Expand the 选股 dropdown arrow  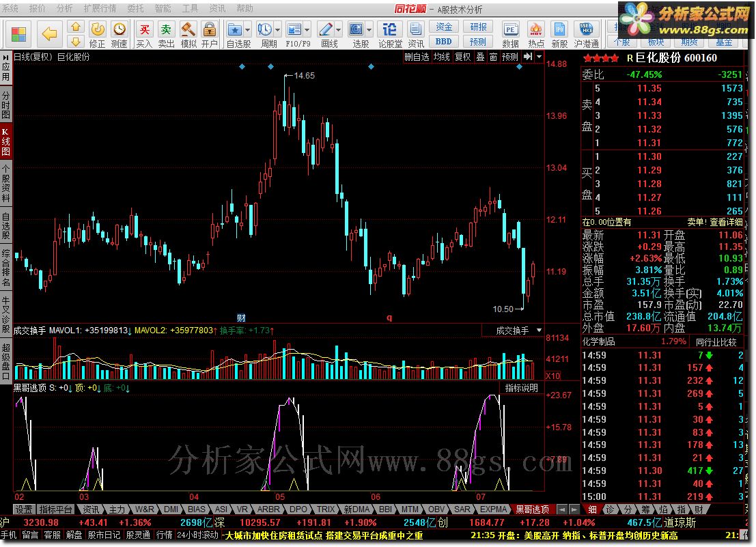pyautogui.click(x=369, y=30)
